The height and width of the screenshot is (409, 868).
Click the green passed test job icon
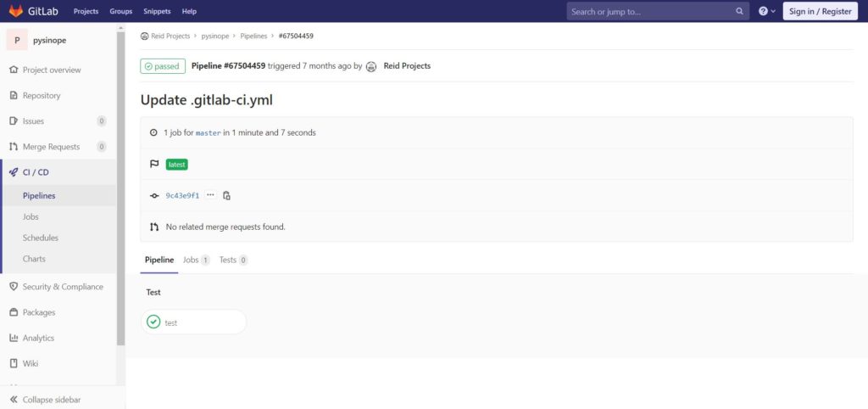[153, 322]
